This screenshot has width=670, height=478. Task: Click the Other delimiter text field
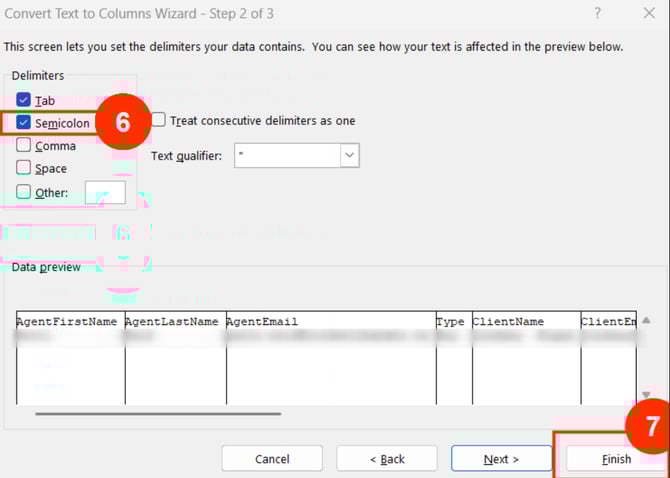click(105, 192)
